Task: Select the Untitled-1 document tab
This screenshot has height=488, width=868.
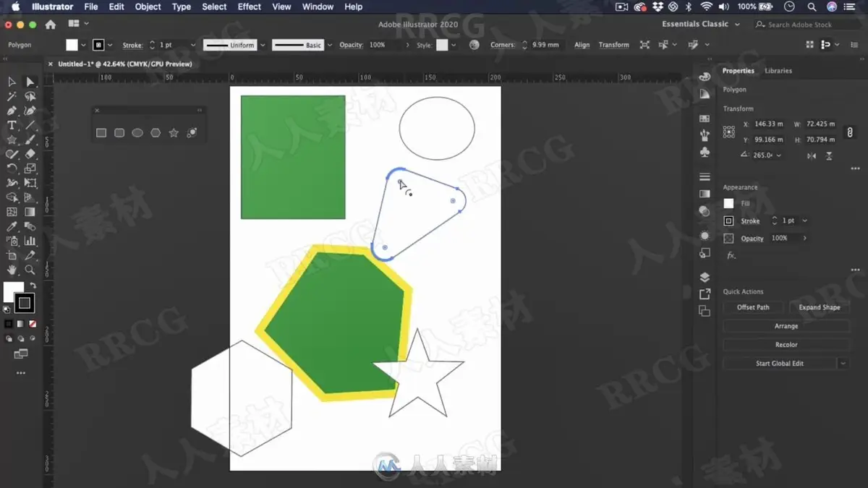Action: [x=124, y=64]
